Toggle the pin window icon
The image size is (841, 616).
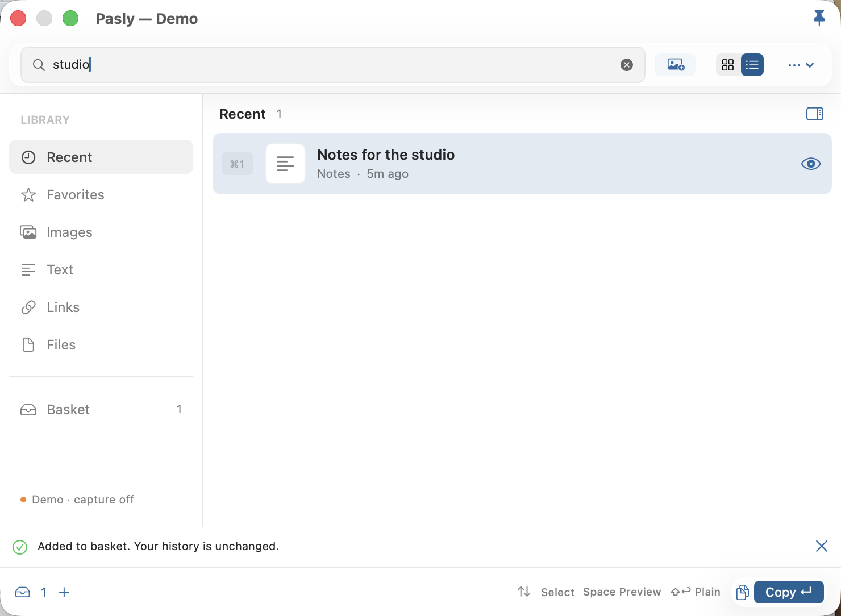(819, 18)
